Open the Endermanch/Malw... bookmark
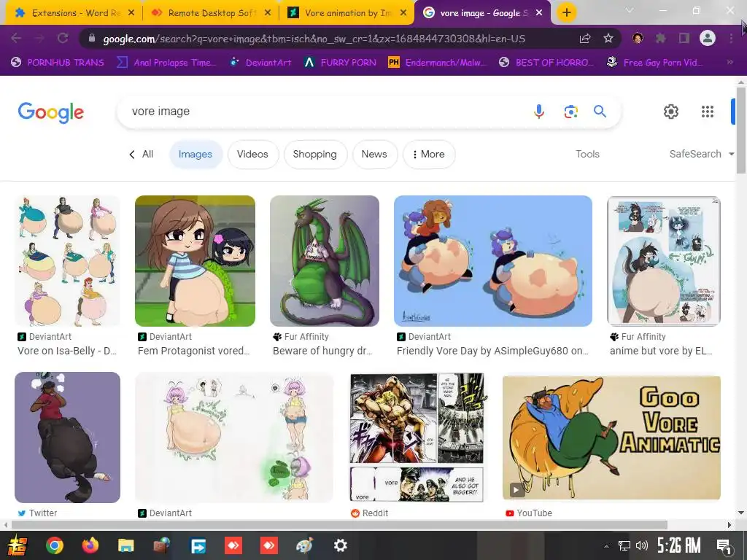The image size is (747, 560). click(438, 62)
